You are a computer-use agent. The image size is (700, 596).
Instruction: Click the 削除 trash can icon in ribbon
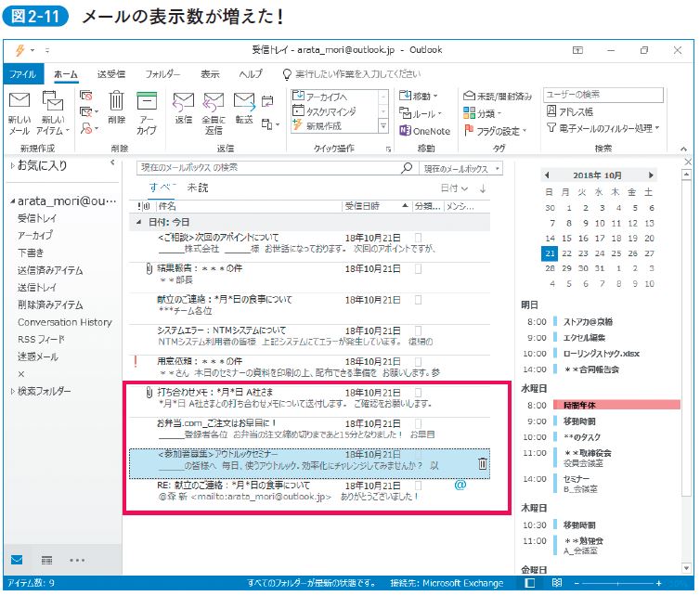(x=116, y=100)
